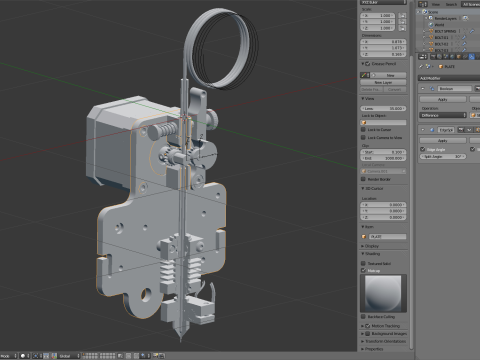The height and width of the screenshot is (360, 480).
Task: Click Apply on the Boolean modifier
Action: point(443,99)
